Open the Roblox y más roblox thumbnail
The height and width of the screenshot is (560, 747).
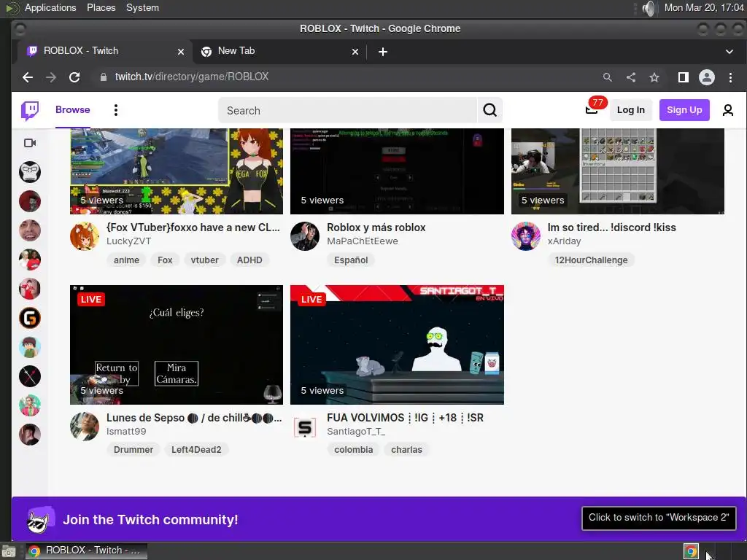(397, 171)
